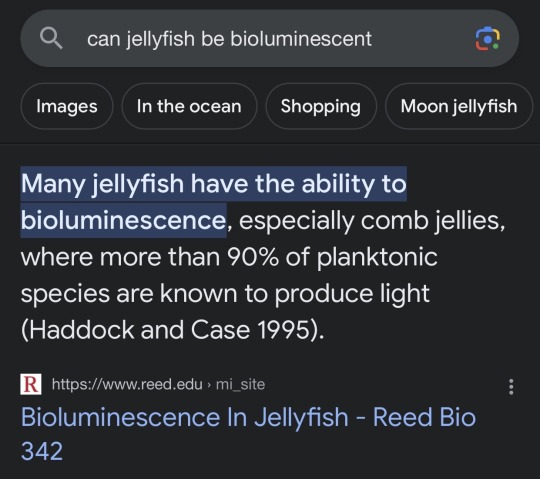
Task: Choose the Moon jellyfish filter chip
Action: point(459,106)
